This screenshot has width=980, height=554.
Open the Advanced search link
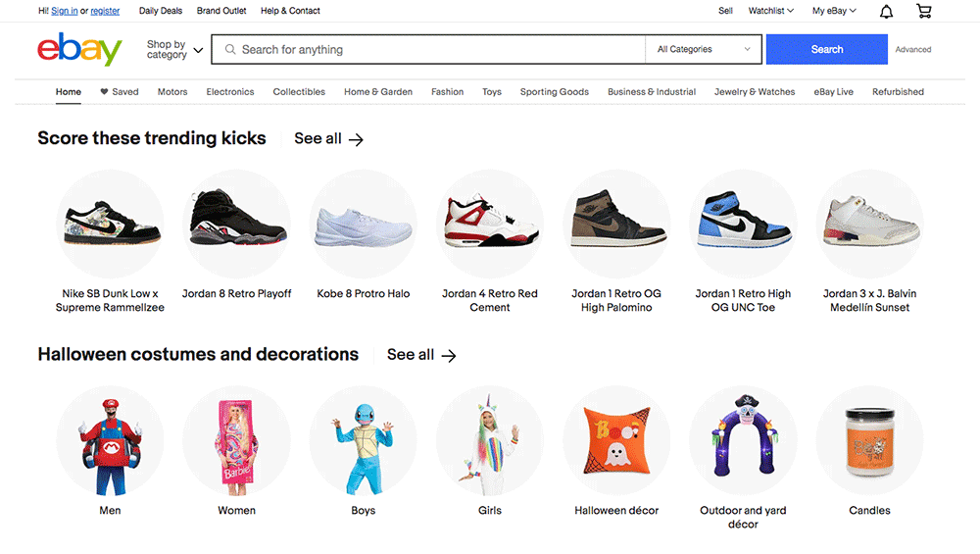click(x=912, y=49)
